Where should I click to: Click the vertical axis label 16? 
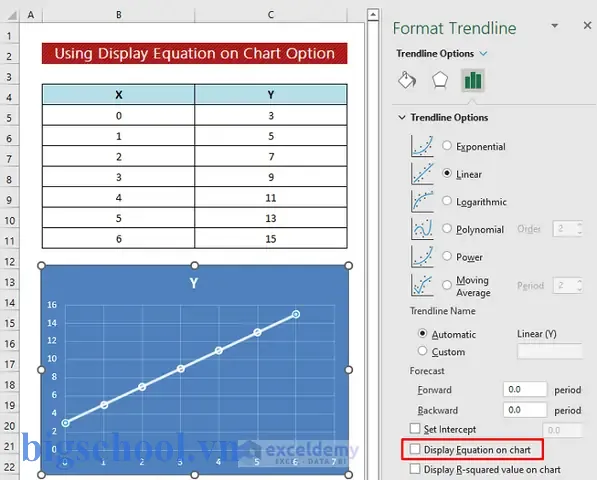pyautogui.click(x=52, y=305)
